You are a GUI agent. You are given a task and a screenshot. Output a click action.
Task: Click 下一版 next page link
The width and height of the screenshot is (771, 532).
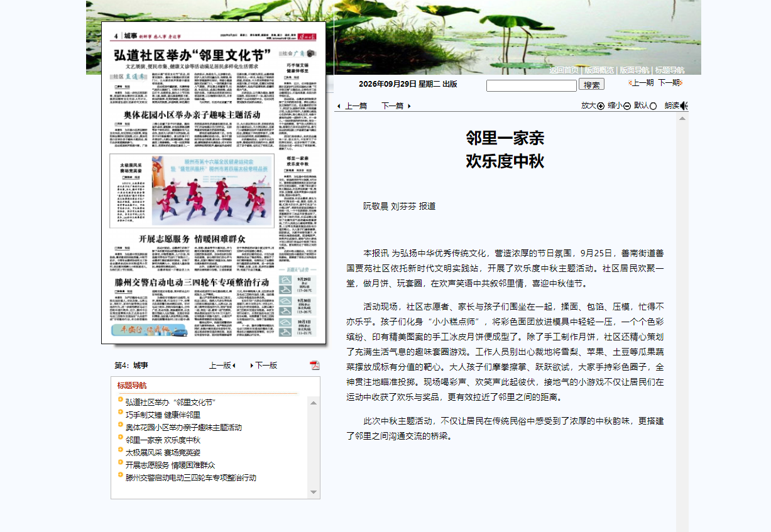[x=266, y=366]
